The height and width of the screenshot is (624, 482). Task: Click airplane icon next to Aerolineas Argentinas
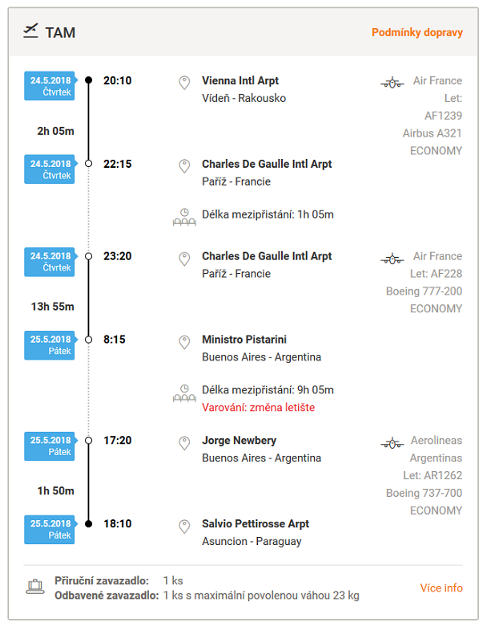click(x=392, y=443)
